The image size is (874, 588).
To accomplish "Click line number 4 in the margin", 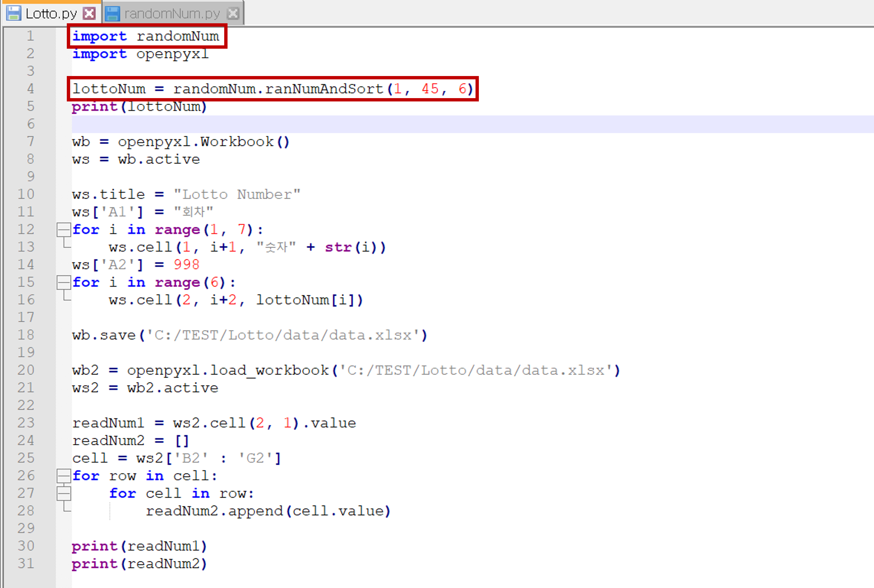I will (x=30, y=89).
